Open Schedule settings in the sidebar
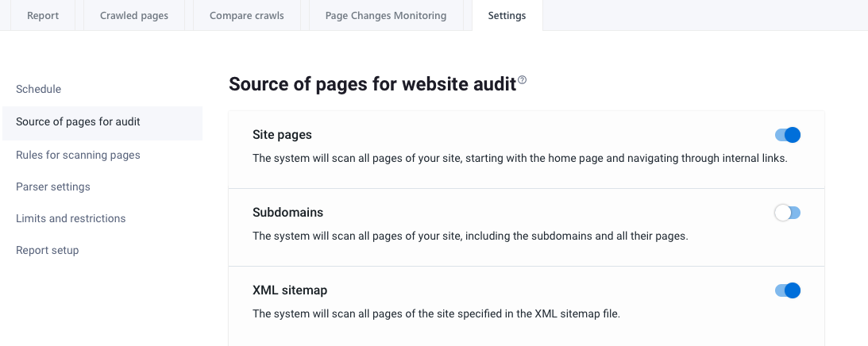The width and height of the screenshot is (868, 346). (x=38, y=89)
